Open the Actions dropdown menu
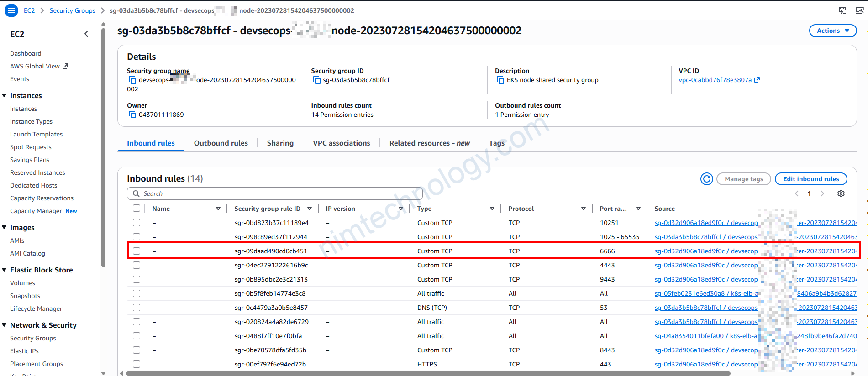Screen dimensions: 868x376 [832, 31]
